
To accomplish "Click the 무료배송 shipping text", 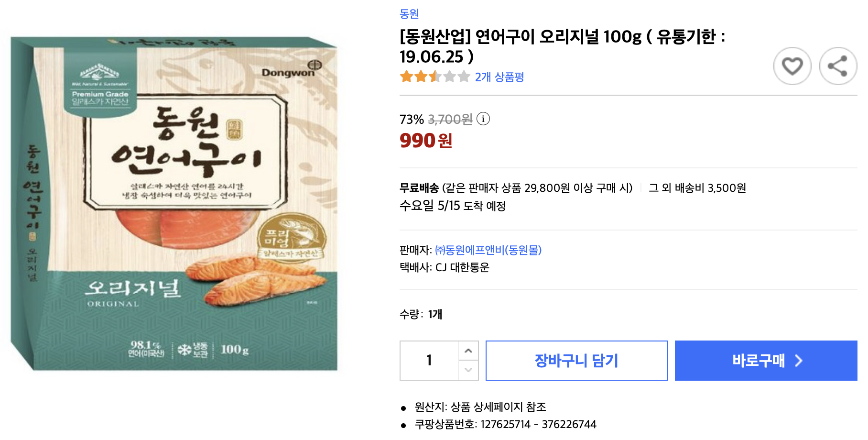I will pos(419,188).
